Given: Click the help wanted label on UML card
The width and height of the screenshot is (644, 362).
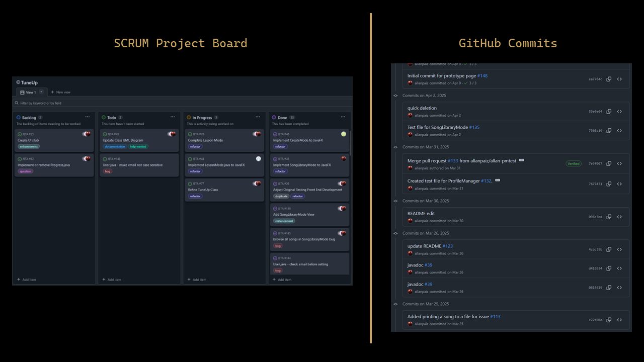Looking at the screenshot, I should point(138,146).
